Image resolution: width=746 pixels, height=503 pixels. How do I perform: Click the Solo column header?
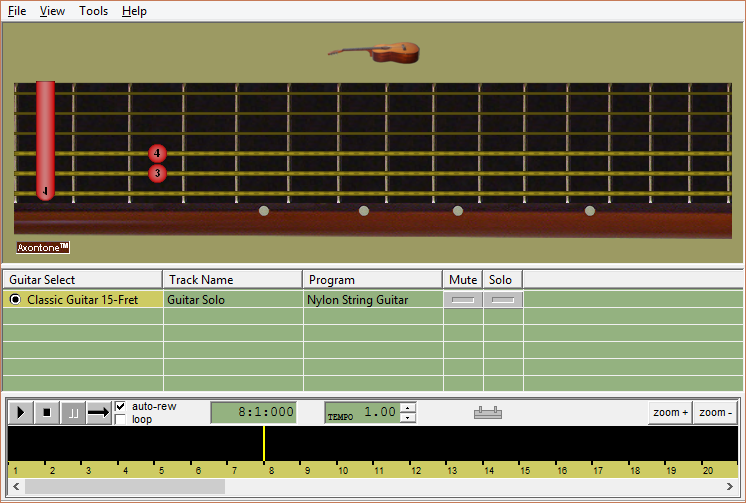point(503,279)
